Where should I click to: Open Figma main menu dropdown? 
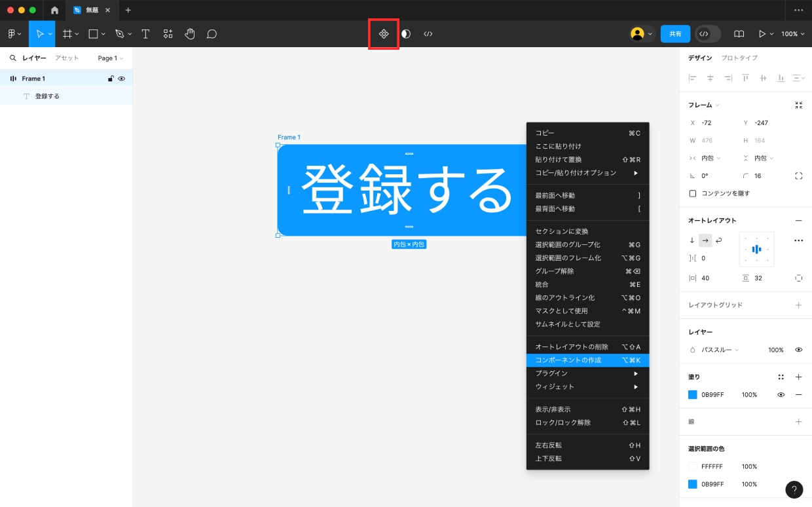click(x=14, y=34)
